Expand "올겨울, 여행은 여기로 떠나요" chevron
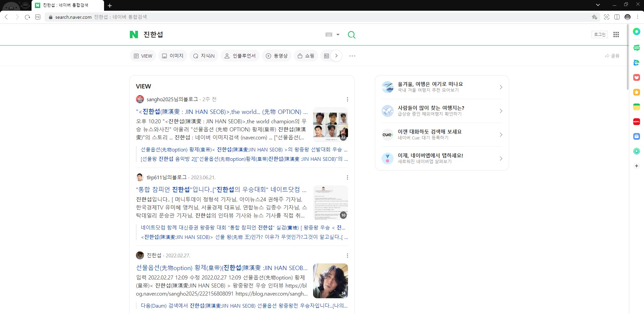The height and width of the screenshot is (314, 644). point(501,87)
